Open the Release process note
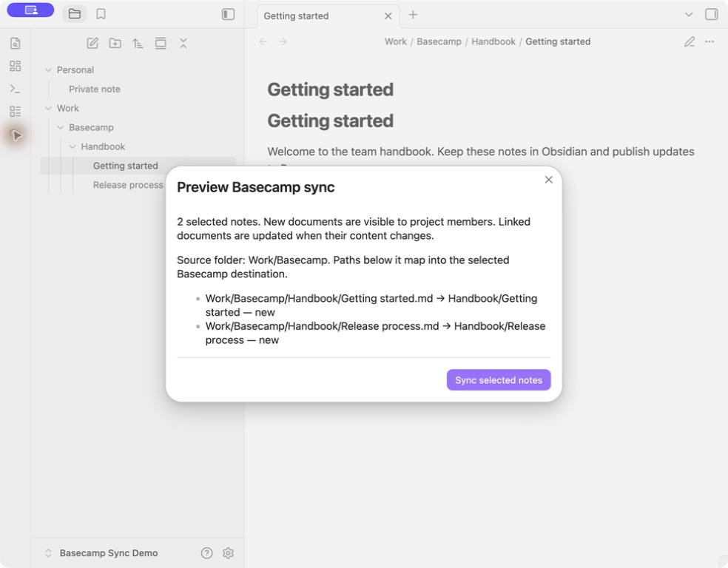 point(128,185)
